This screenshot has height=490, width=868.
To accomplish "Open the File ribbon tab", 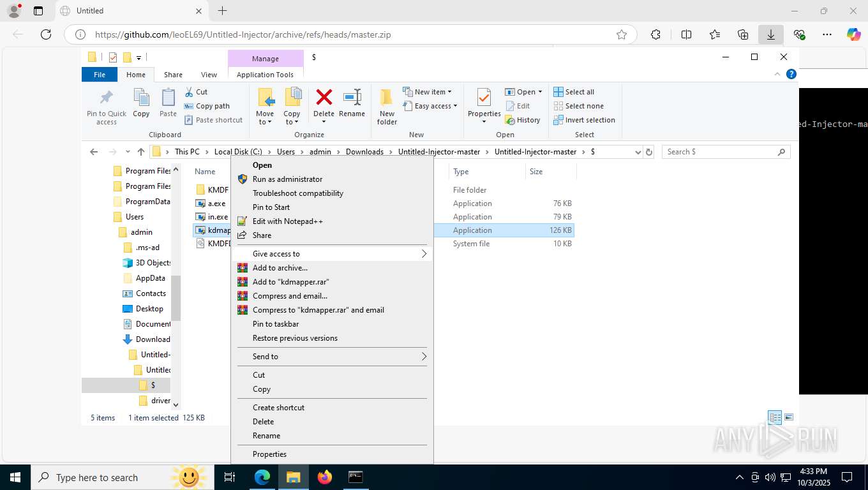I will click(x=100, y=75).
